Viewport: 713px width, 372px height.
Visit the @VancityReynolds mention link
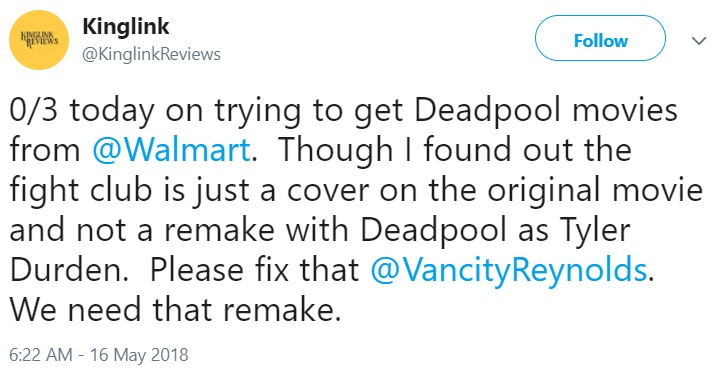click(x=509, y=270)
